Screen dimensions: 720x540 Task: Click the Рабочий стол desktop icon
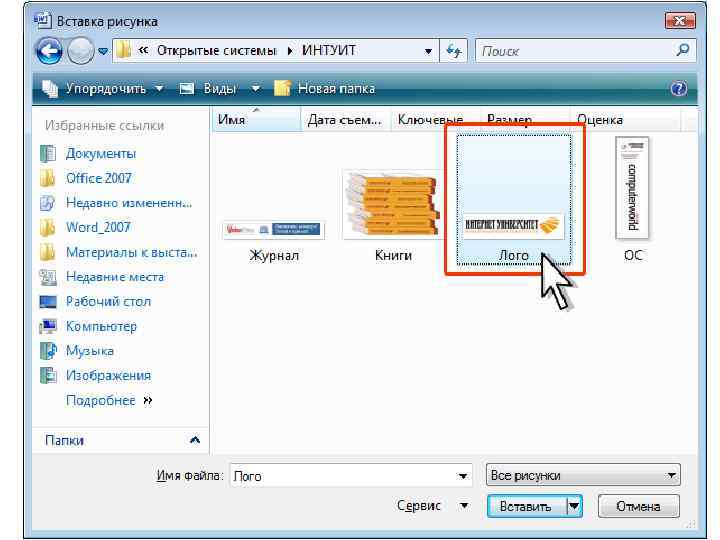click(48, 302)
